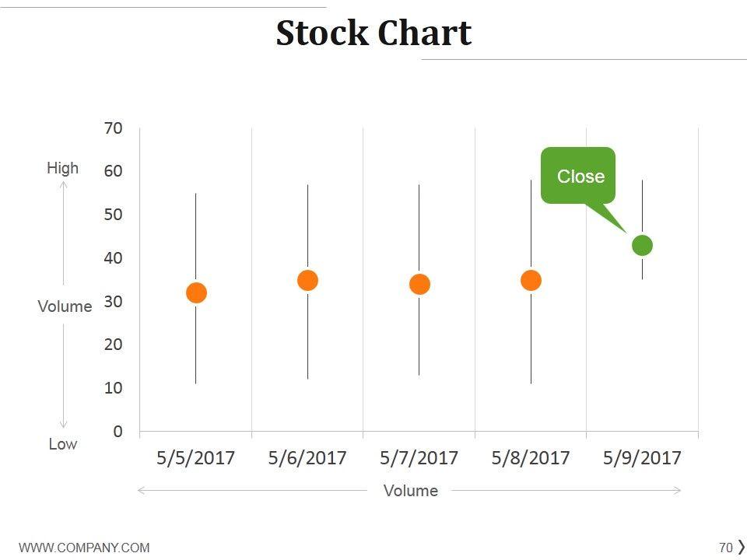This screenshot has height=560, width=747.
Task: Click the green Close callout bubble
Action: pos(578,176)
